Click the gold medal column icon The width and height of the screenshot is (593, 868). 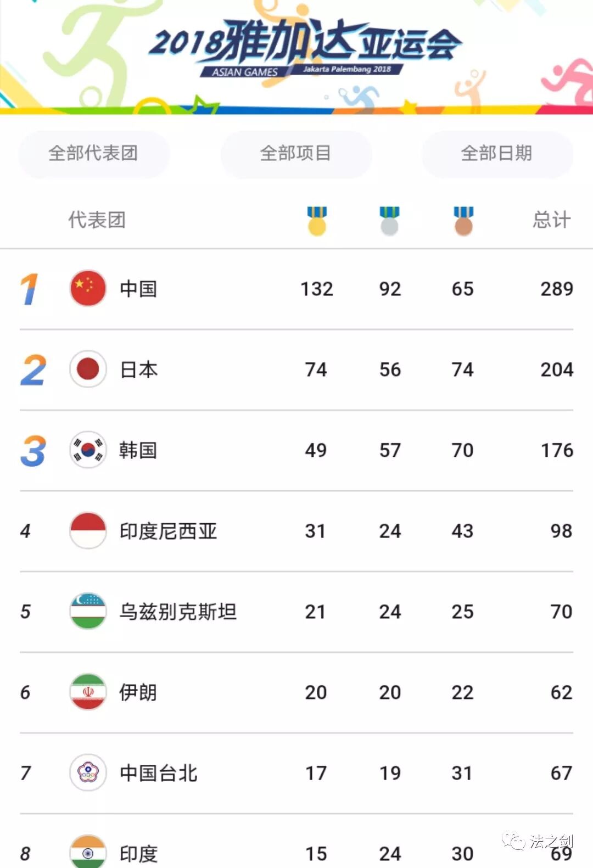click(317, 221)
